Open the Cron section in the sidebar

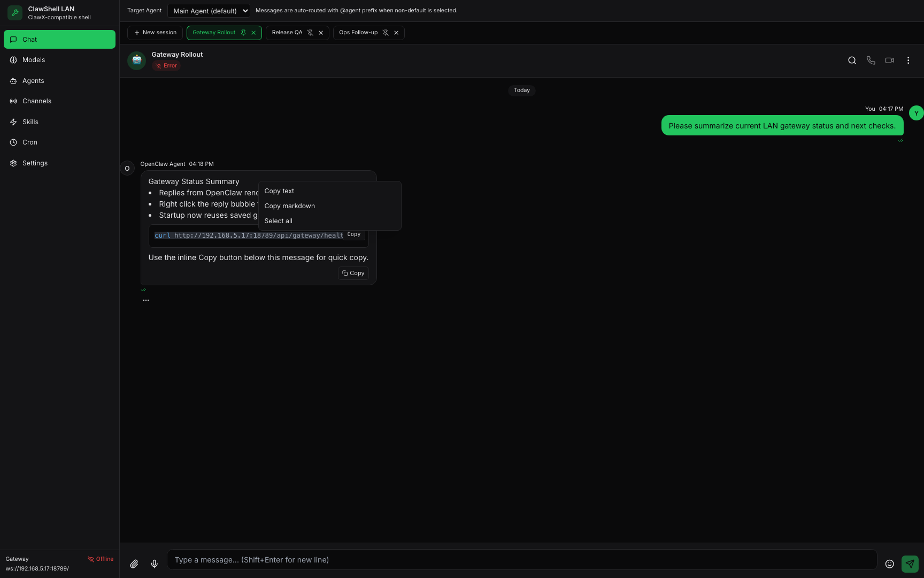coord(29,142)
